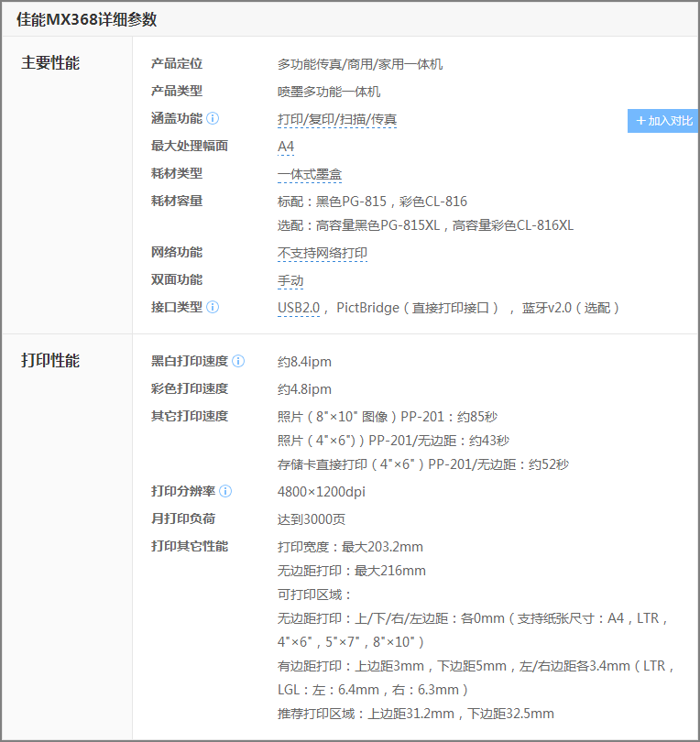700x742 pixels.
Task: Open the USB2.0 interface link
Action: pyautogui.click(x=299, y=308)
